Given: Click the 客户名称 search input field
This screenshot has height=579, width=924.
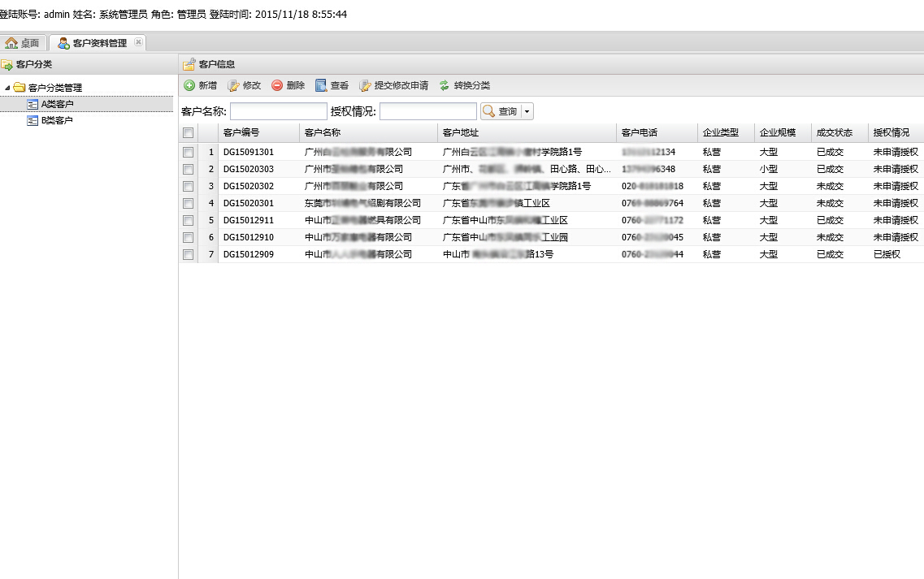Looking at the screenshot, I should pos(278,111).
